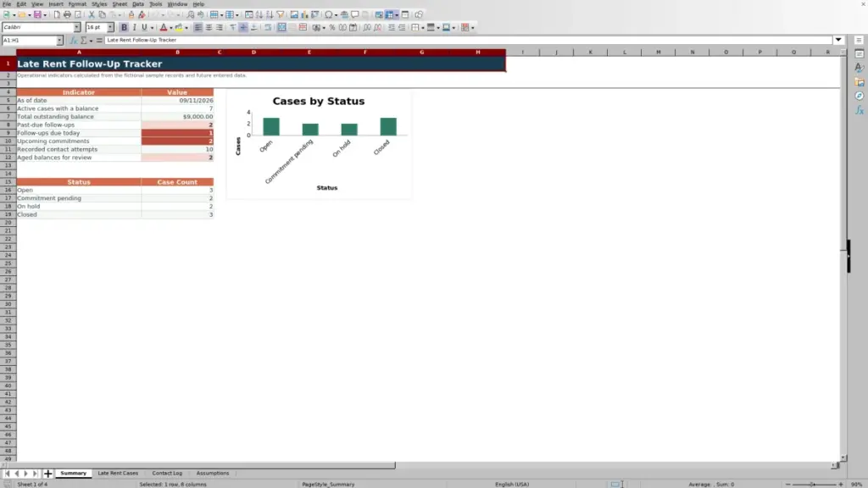Image resolution: width=868 pixels, height=488 pixels.
Task: Click the Sort Ascending icon
Action: 259,14
